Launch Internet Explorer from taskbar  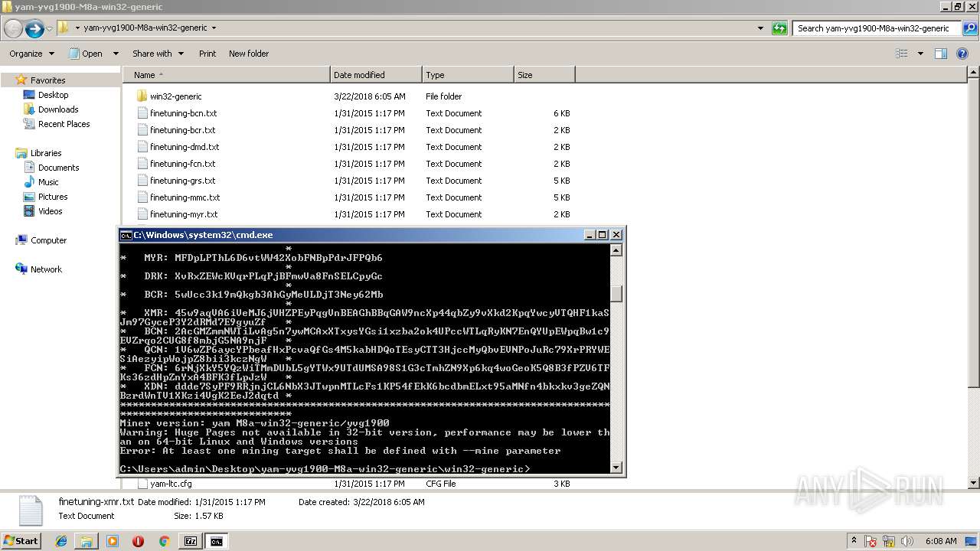61,541
